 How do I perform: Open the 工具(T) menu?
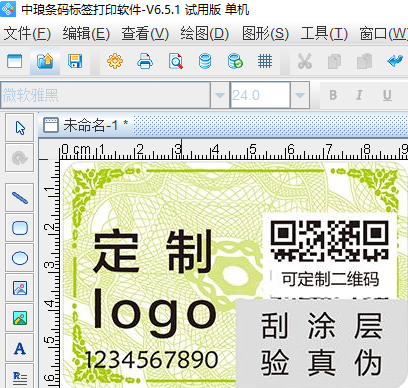point(324,34)
